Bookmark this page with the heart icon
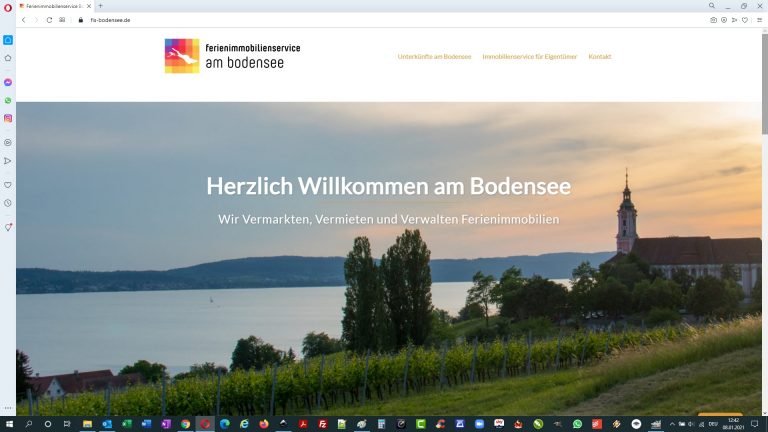Image resolution: width=768 pixels, height=432 pixels. point(744,20)
